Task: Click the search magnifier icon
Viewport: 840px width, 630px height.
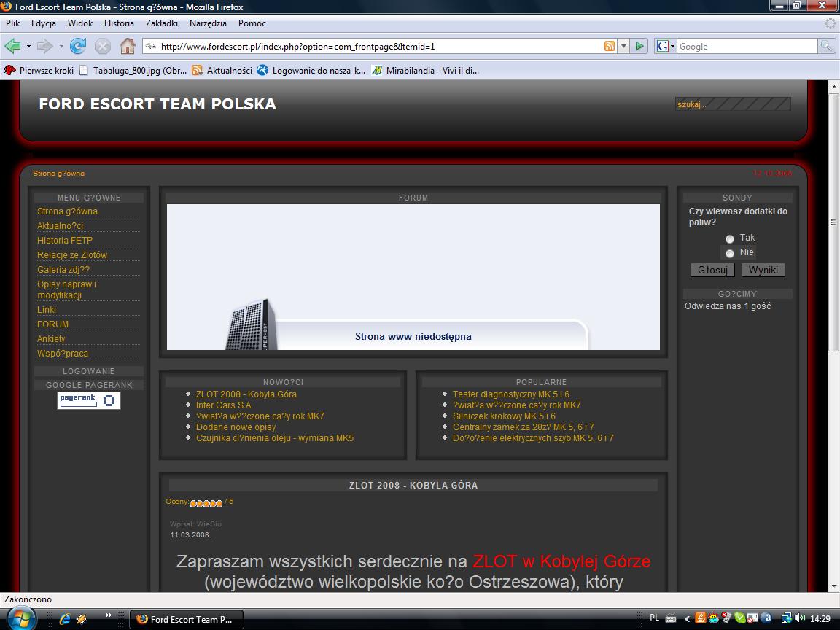Action: point(826,46)
